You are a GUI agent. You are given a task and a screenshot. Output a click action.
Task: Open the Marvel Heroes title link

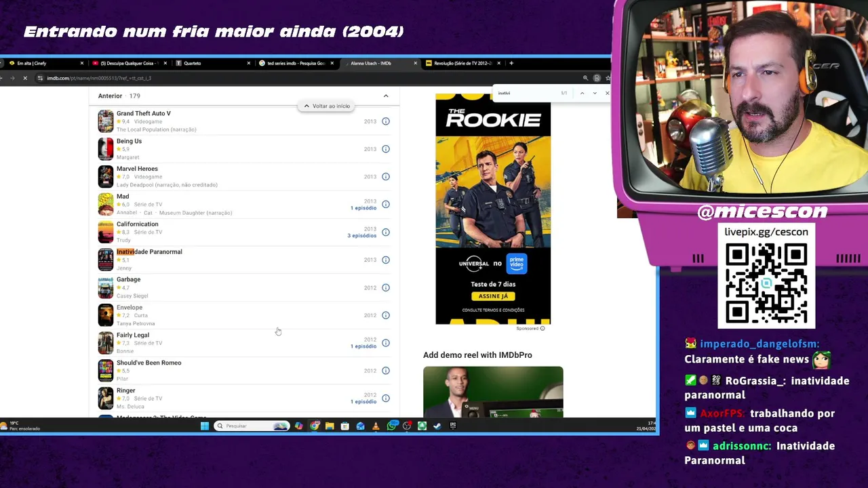pyautogui.click(x=137, y=169)
